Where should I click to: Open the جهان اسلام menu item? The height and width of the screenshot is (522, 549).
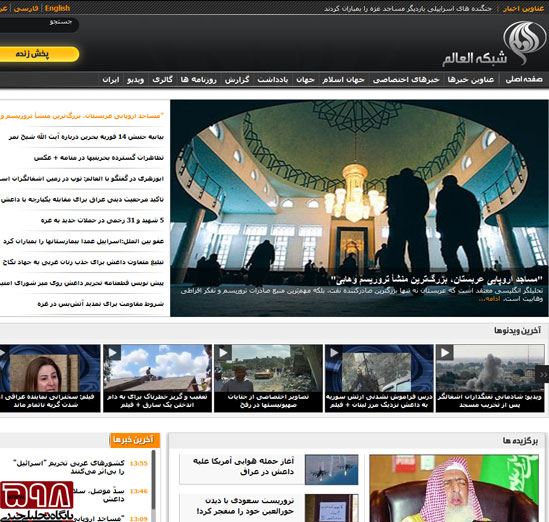click(343, 80)
